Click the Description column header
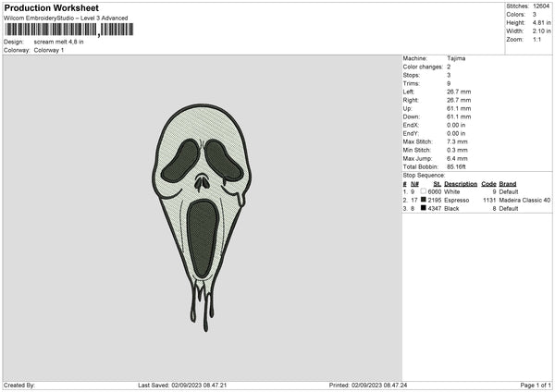 460,183
